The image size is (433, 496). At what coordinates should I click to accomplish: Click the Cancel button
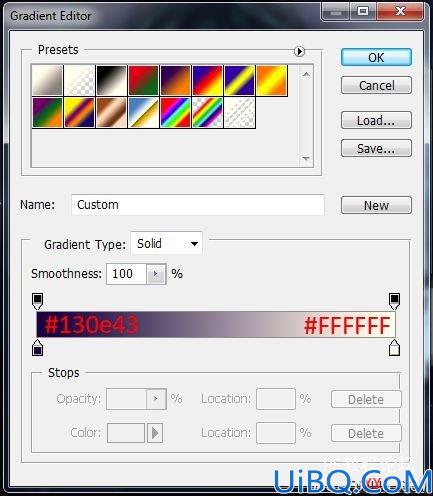(376, 86)
